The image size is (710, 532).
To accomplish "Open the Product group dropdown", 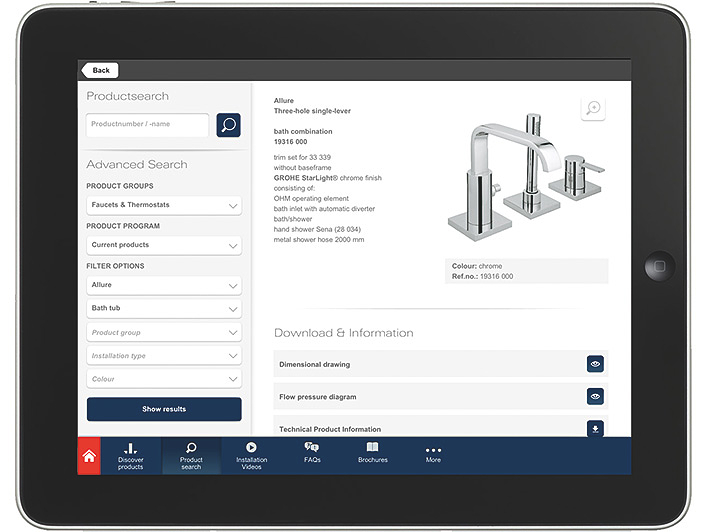I will [164, 332].
